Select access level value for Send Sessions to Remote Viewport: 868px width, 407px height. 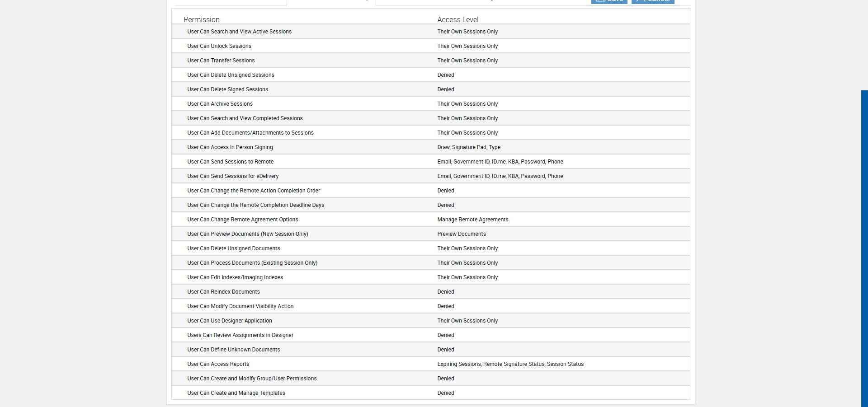pyautogui.click(x=500, y=162)
